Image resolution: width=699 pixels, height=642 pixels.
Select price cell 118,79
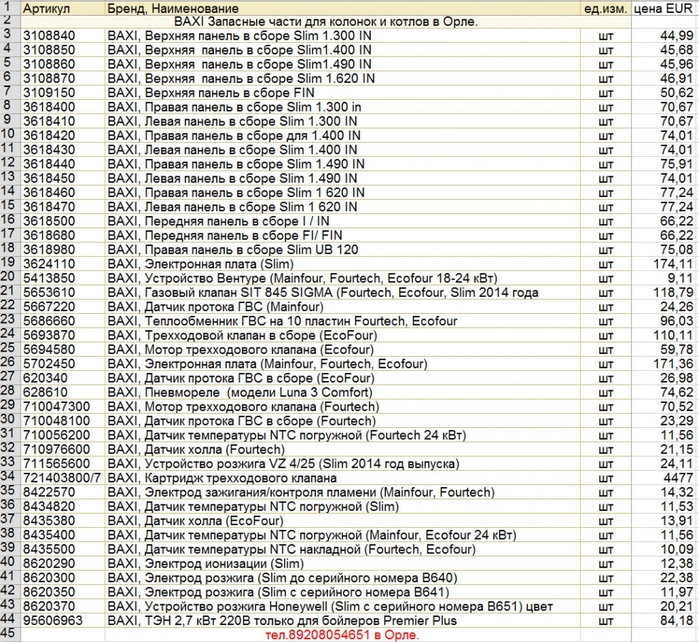(x=665, y=292)
